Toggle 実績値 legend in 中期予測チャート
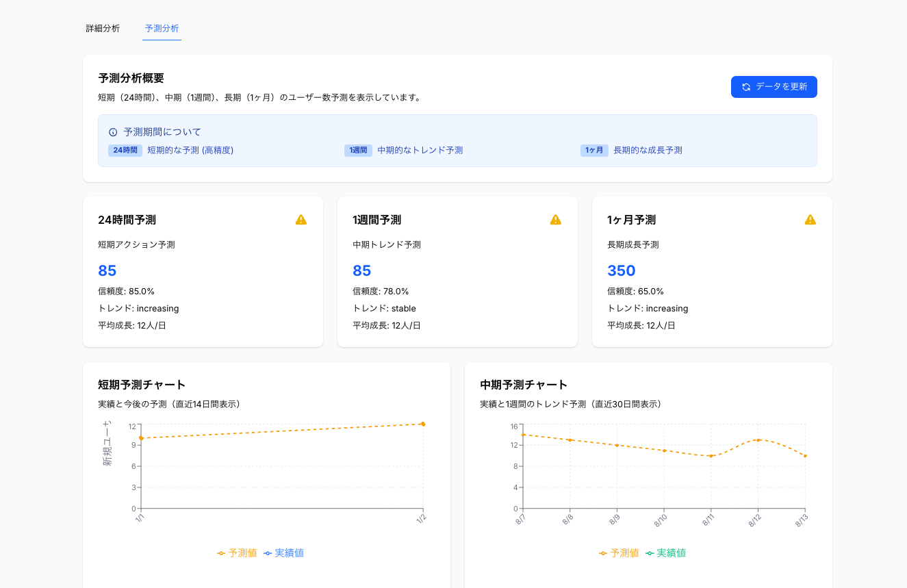907x588 pixels. click(665, 553)
